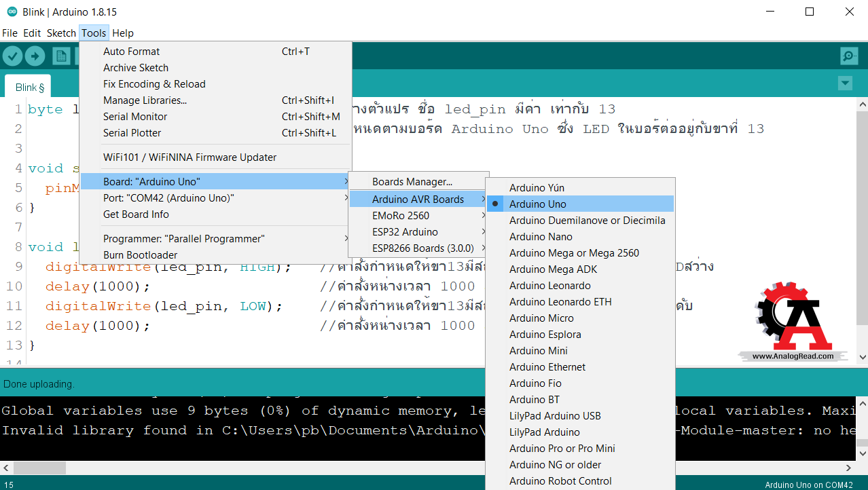This screenshot has height=490, width=868.
Task: Click the console scroll-left arrow
Action: [x=6, y=468]
